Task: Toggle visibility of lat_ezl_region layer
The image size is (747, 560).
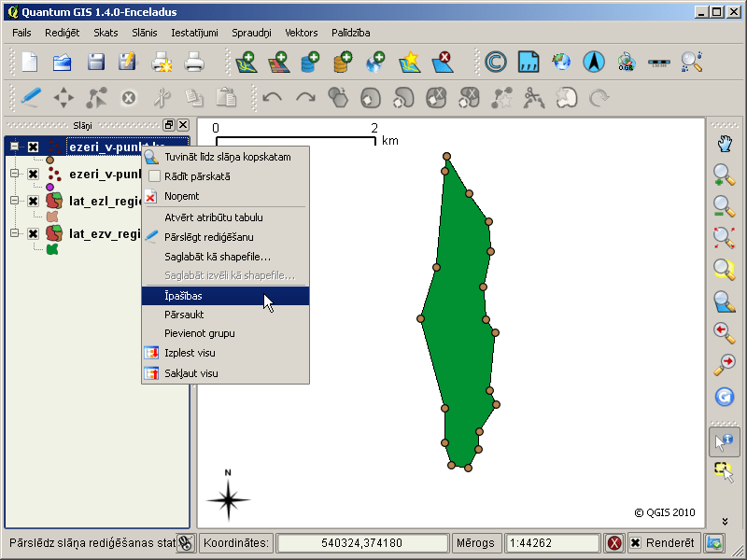Action: 33,201
